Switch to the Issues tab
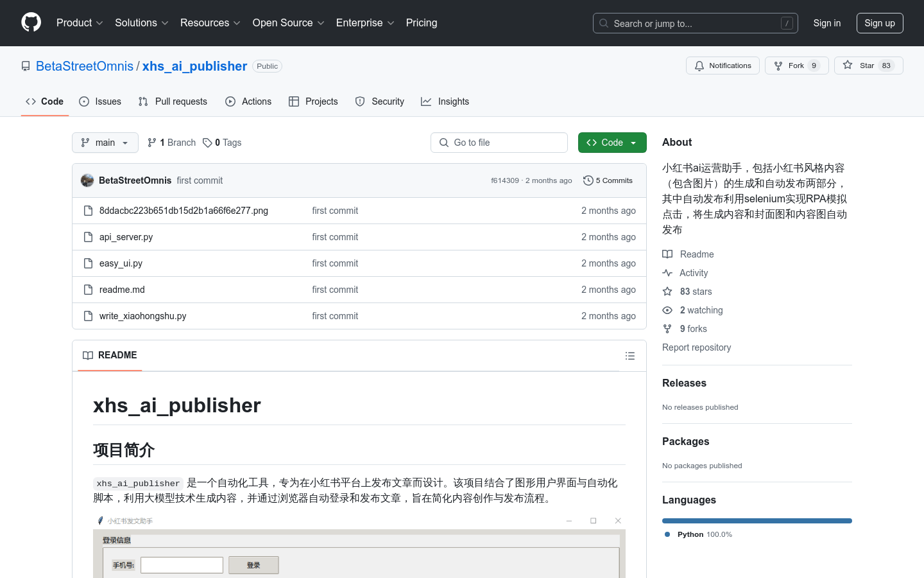The image size is (924, 578). point(100,101)
